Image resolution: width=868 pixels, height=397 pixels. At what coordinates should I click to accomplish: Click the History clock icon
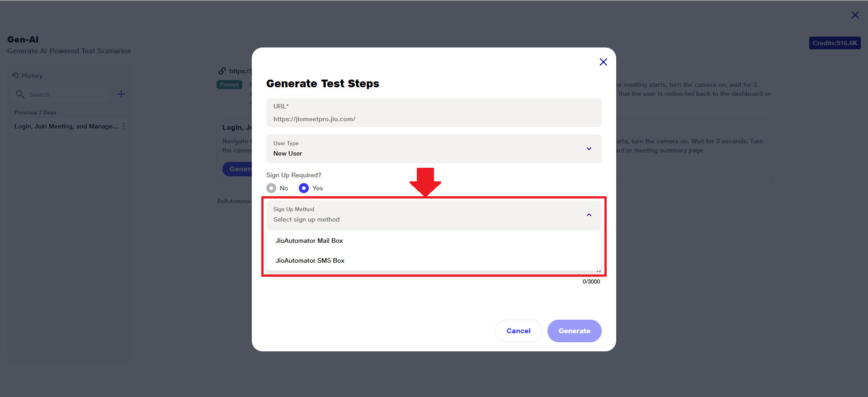tap(15, 76)
